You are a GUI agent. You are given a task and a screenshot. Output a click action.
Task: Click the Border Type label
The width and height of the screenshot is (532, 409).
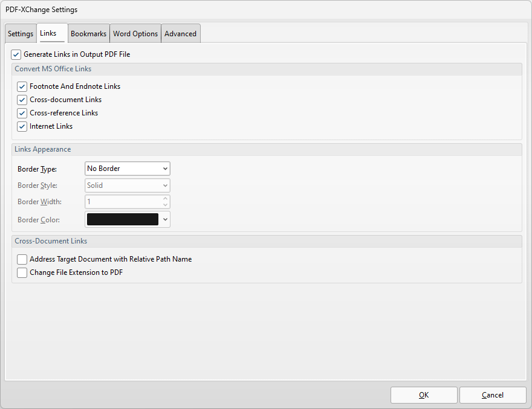point(37,169)
